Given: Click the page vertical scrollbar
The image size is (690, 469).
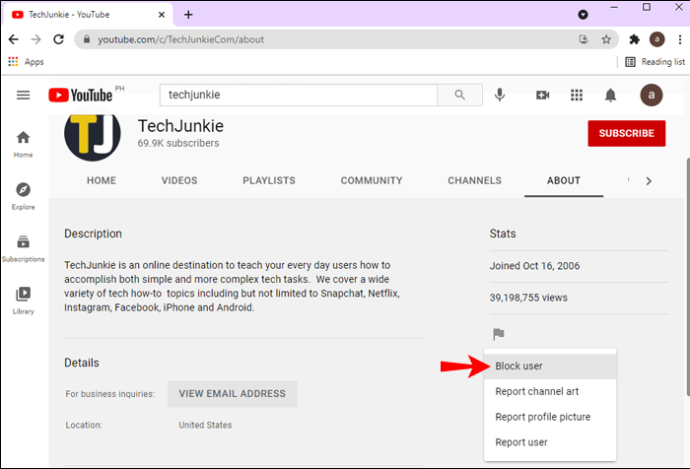Looking at the screenshot, I should [687, 277].
